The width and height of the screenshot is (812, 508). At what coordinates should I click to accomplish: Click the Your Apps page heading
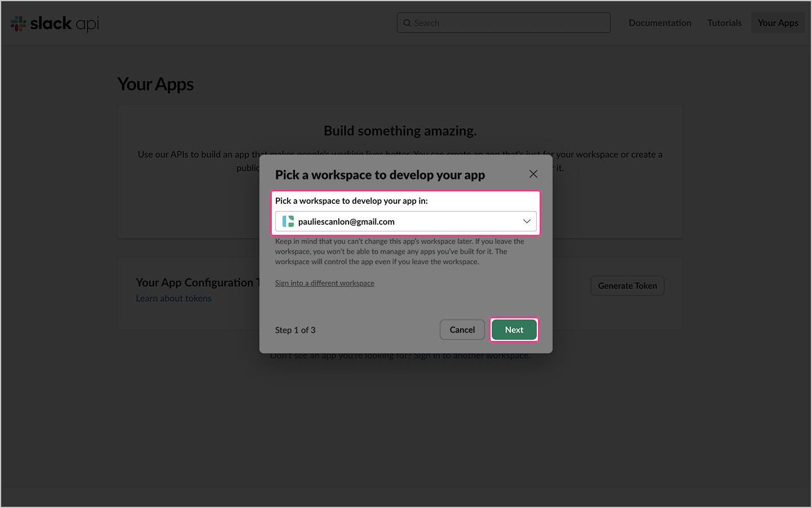tap(155, 84)
